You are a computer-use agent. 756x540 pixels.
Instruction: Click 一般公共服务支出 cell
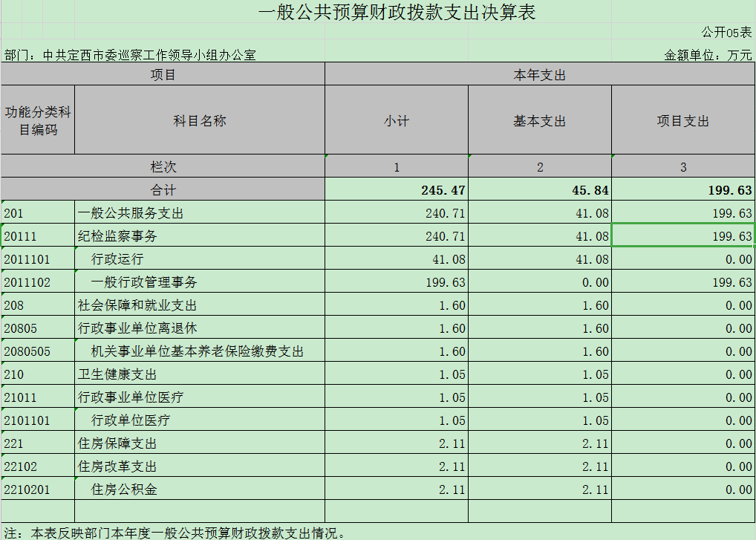click(x=200, y=212)
